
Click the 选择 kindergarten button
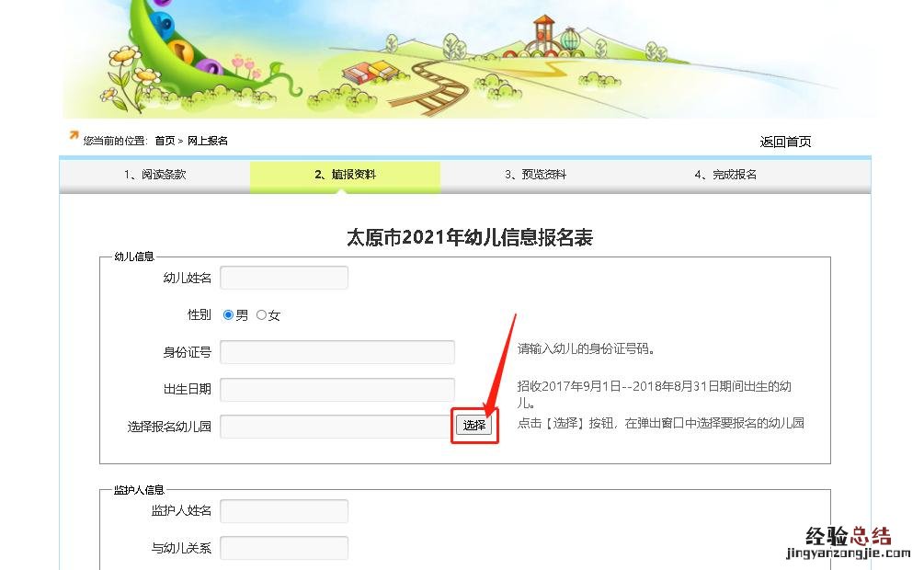[x=473, y=425]
